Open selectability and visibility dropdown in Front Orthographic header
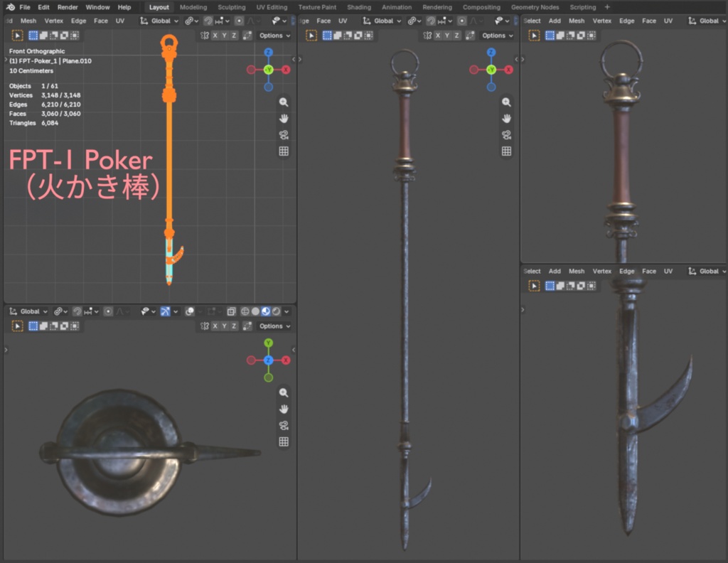Screen dimensions: 728x563 point(279,21)
